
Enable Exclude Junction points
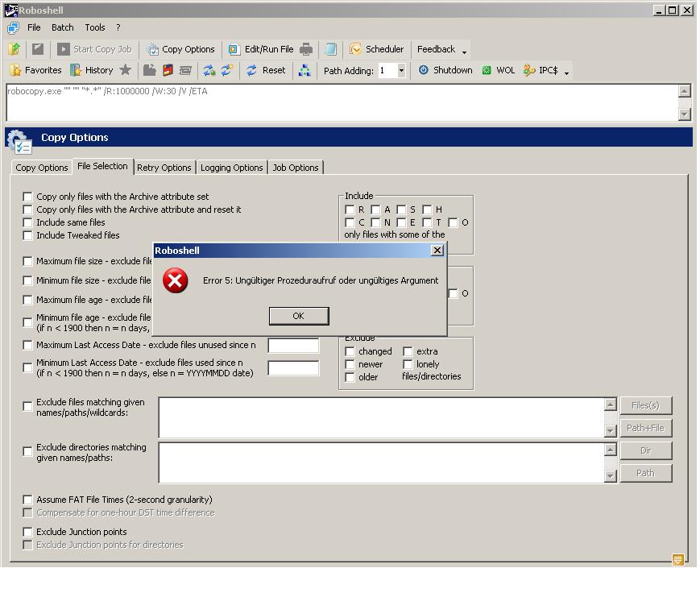(27, 532)
